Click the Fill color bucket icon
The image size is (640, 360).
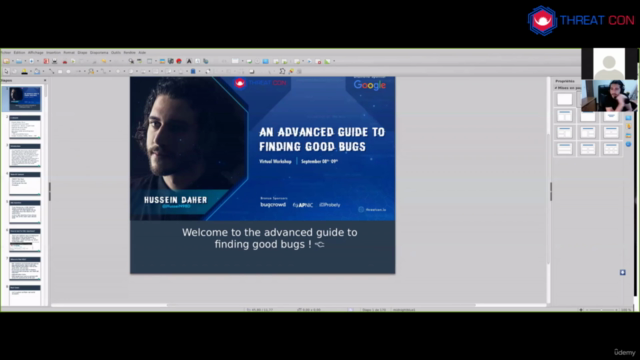[37, 71]
